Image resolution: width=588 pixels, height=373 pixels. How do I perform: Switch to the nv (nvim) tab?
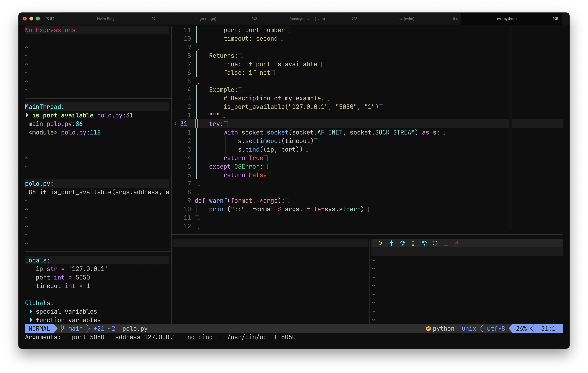click(406, 19)
